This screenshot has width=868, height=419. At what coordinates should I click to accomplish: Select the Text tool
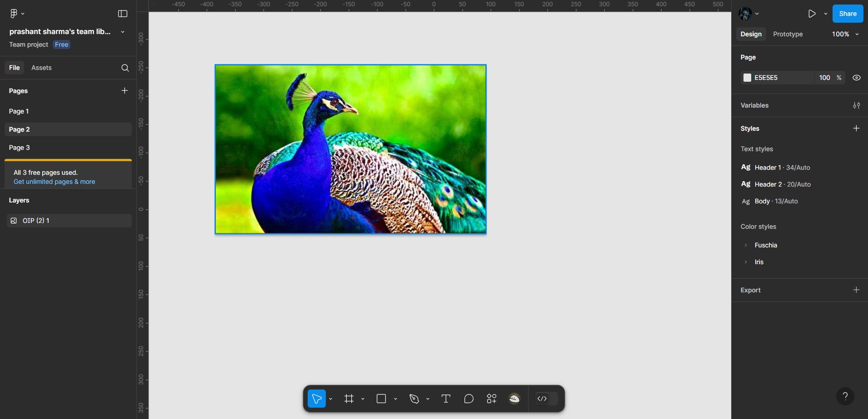click(x=446, y=399)
